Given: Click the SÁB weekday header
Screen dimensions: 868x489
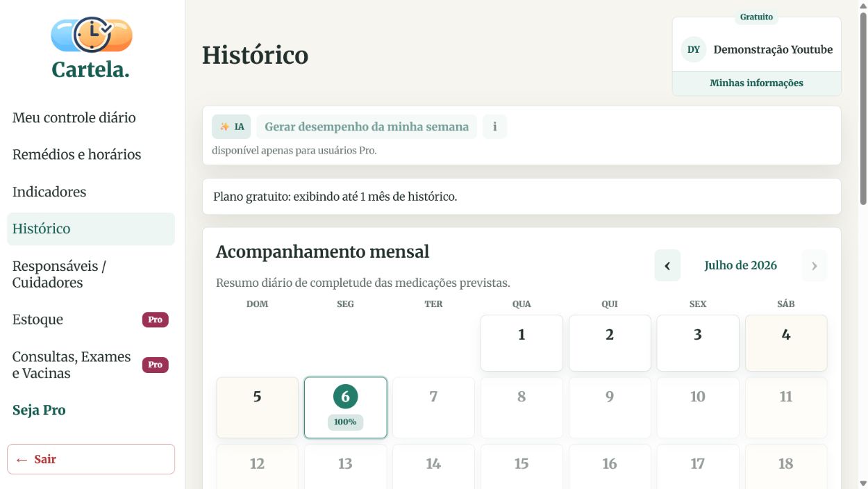Looking at the screenshot, I should coord(786,304).
